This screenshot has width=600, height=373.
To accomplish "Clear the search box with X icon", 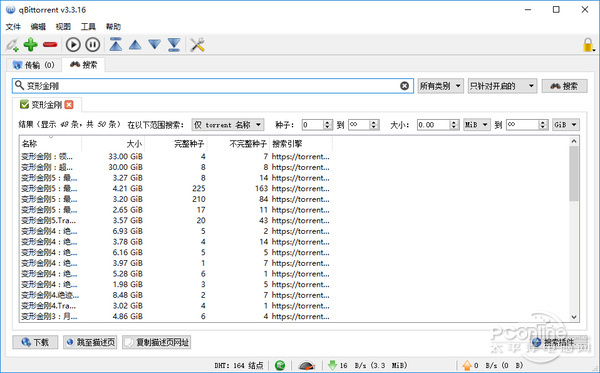I will (x=404, y=86).
